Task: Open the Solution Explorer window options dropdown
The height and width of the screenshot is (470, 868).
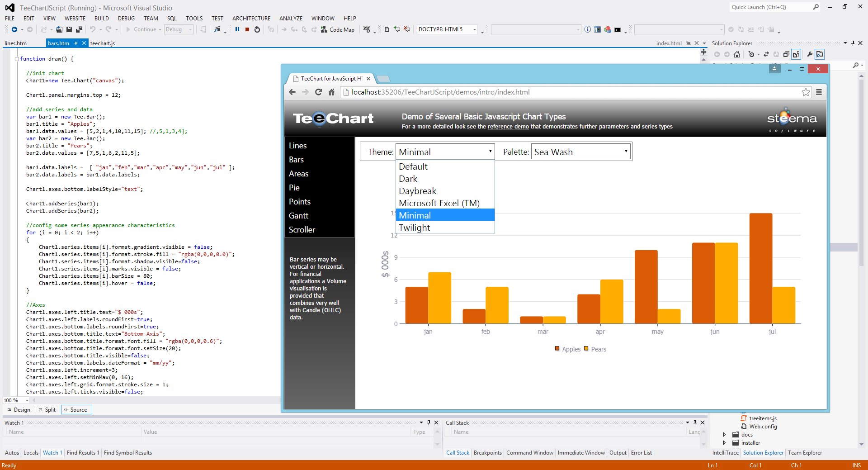Action: point(845,43)
